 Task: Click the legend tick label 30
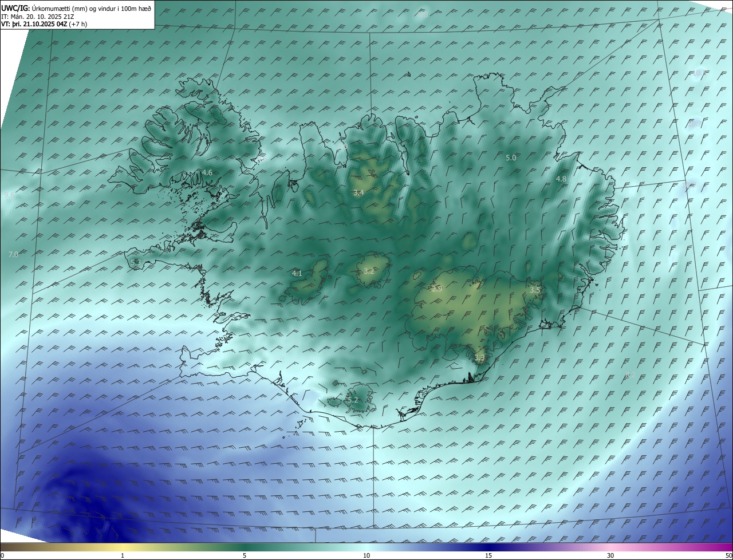(x=610, y=555)
